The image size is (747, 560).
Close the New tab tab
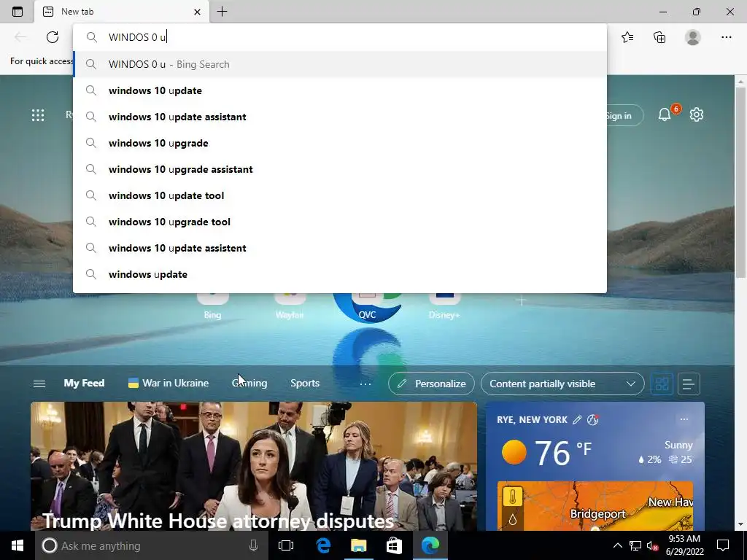tap(197, 12)
